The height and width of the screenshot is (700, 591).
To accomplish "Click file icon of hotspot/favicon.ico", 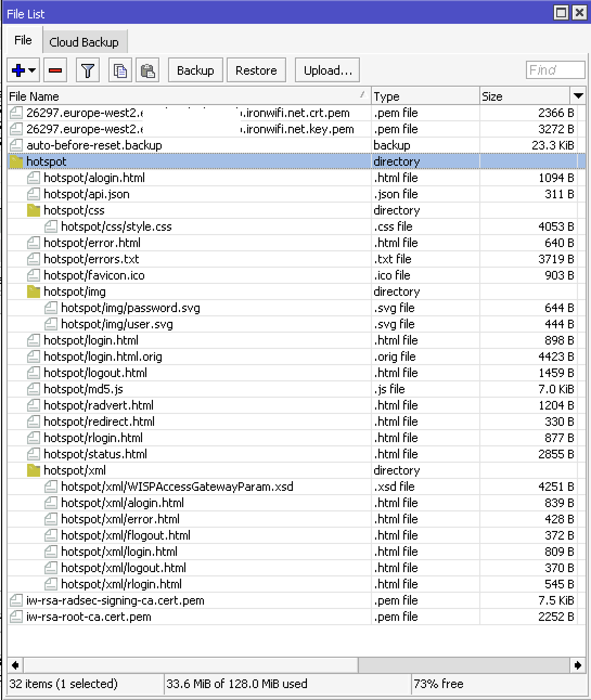I will point(34,275).
